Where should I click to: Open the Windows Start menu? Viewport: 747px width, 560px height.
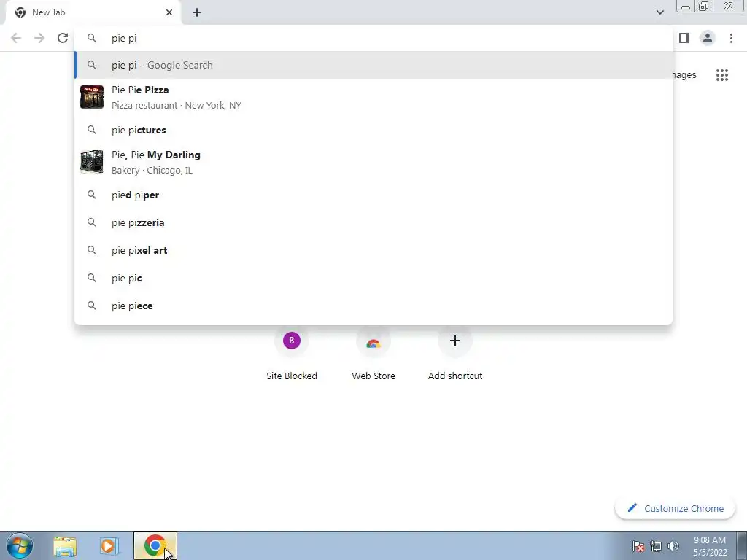(x=20, y=545)
